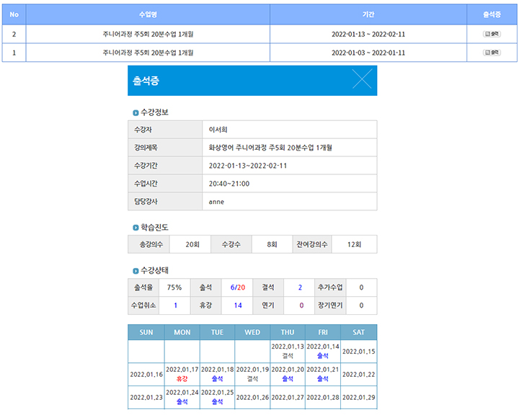Viewport: 519px width, 420px height.
Task: Select the 2022.01.17 휴강 calendar cell
Action: [182, 374]
